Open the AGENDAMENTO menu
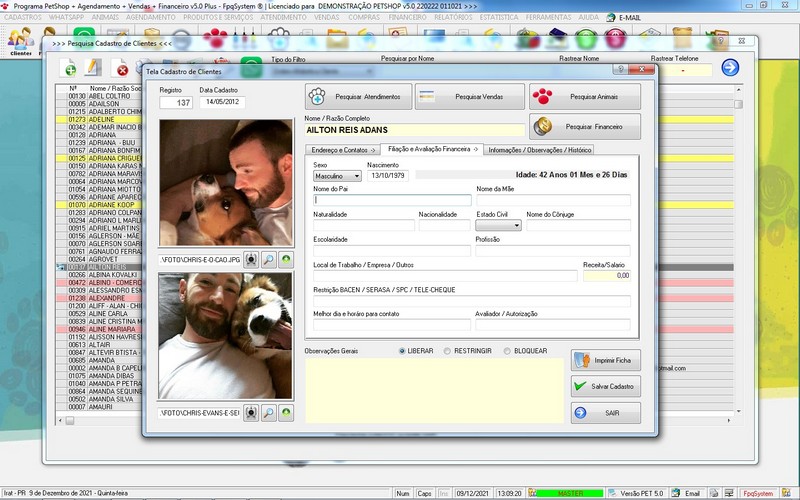The height and width of the screenshot is (500, 800). (151, 17)
